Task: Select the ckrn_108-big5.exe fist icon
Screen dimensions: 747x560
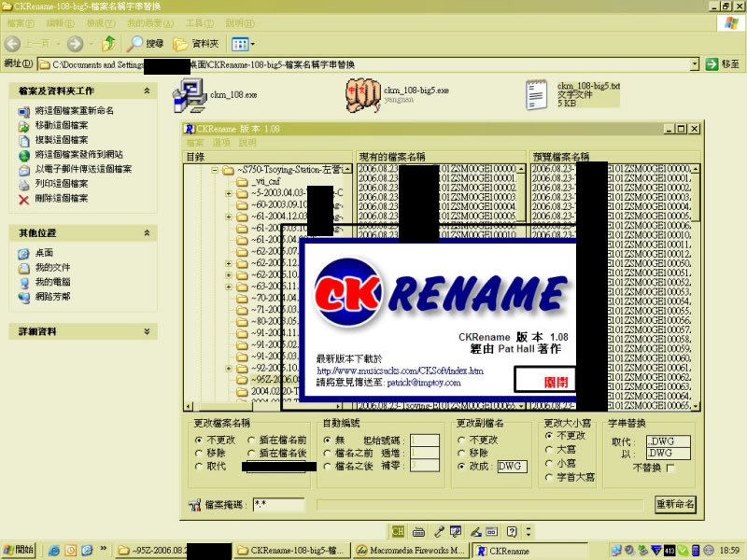Action: click(363, 95)
